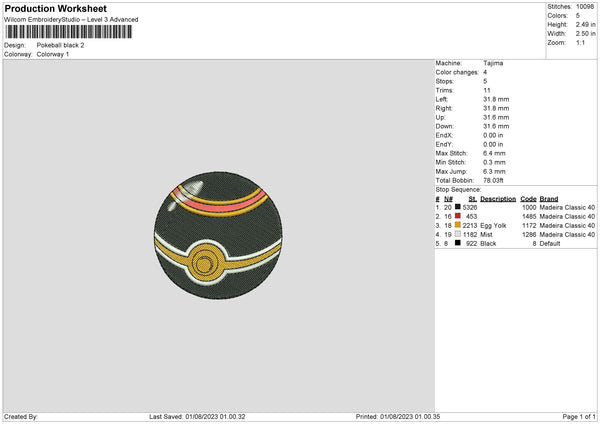This screenshot has height=424, width=600.
Task: Click the Egg Yolk color swatch
Action: coord(458,225)
